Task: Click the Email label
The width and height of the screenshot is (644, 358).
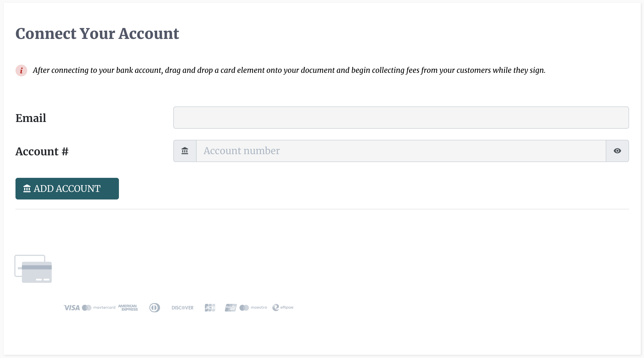Action: point(31,118)
